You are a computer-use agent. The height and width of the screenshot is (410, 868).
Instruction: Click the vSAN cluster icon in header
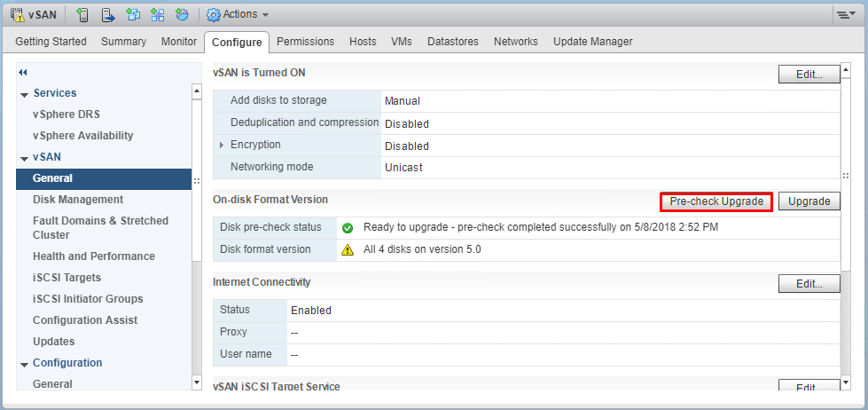point(17,14)
